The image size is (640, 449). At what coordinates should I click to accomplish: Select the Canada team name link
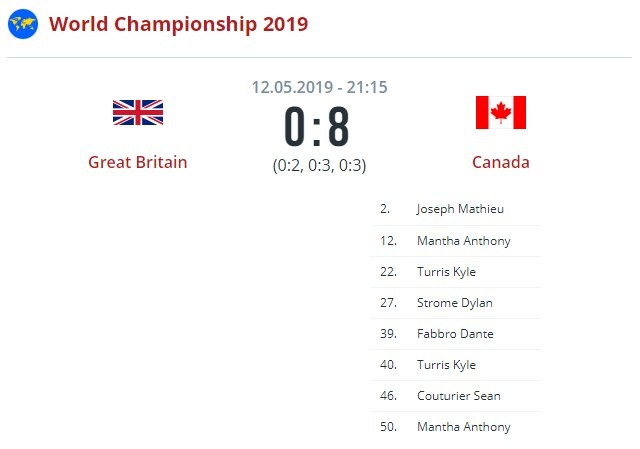tap(500, 162)
